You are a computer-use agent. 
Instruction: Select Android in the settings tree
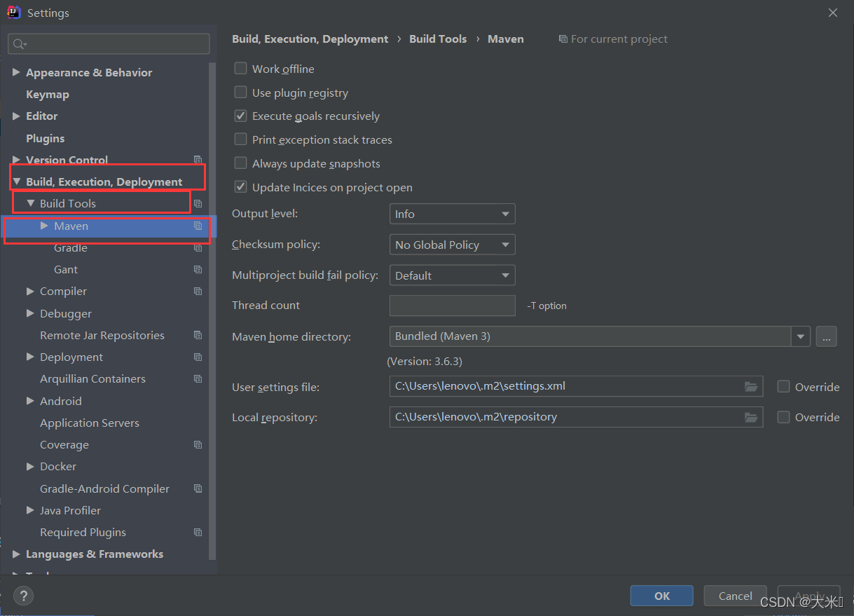coord(61,401)
